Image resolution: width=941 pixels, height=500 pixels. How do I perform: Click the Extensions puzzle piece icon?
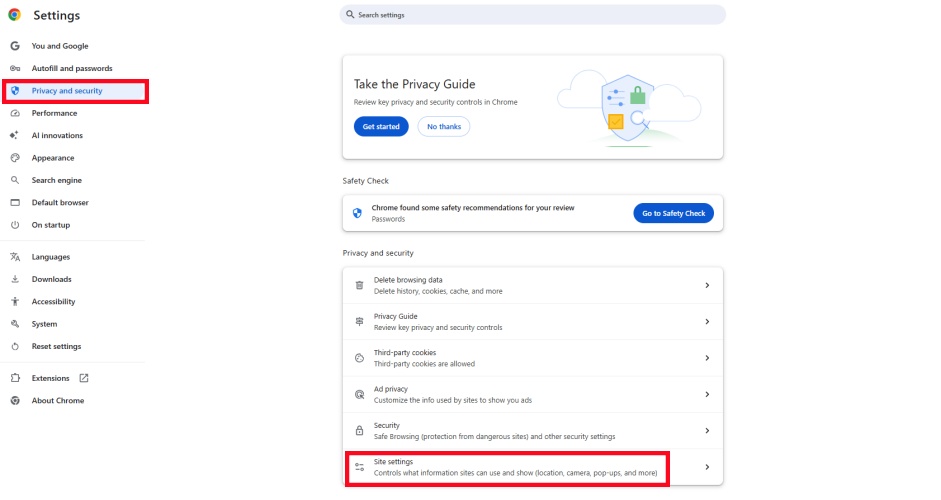coord(15,378)
